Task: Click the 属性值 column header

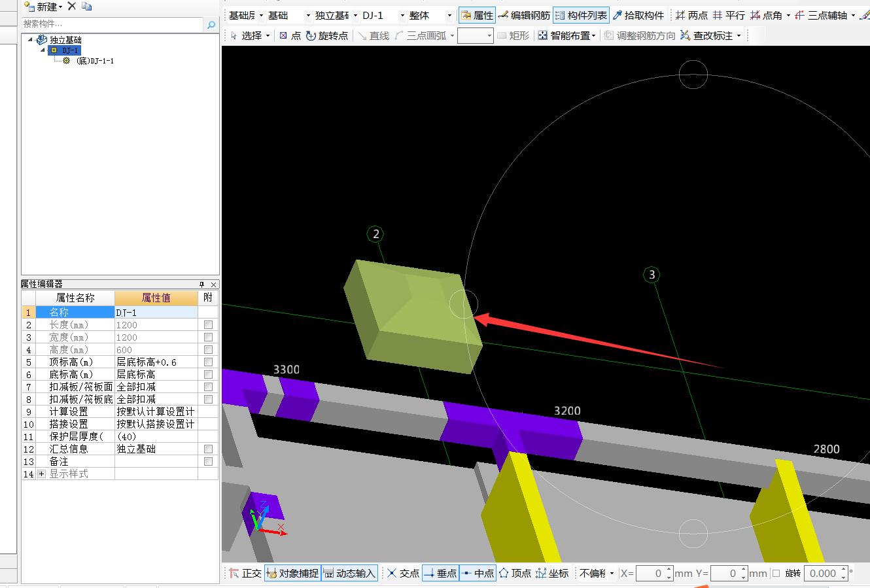Action: (x=156, y=298)
